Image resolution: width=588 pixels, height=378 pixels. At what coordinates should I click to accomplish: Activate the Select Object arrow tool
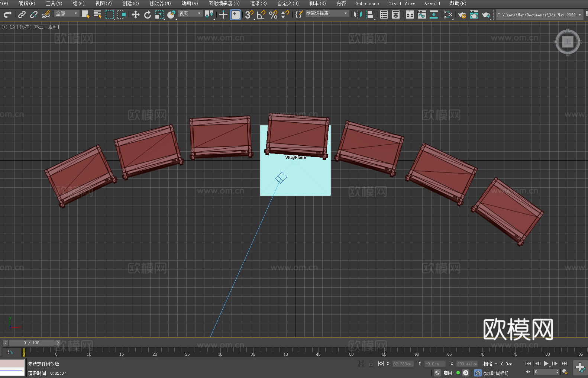tap(85, 14)
